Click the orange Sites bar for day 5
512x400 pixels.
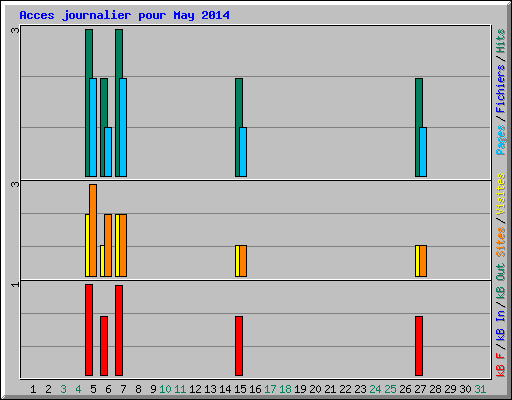tap(93, 230)
